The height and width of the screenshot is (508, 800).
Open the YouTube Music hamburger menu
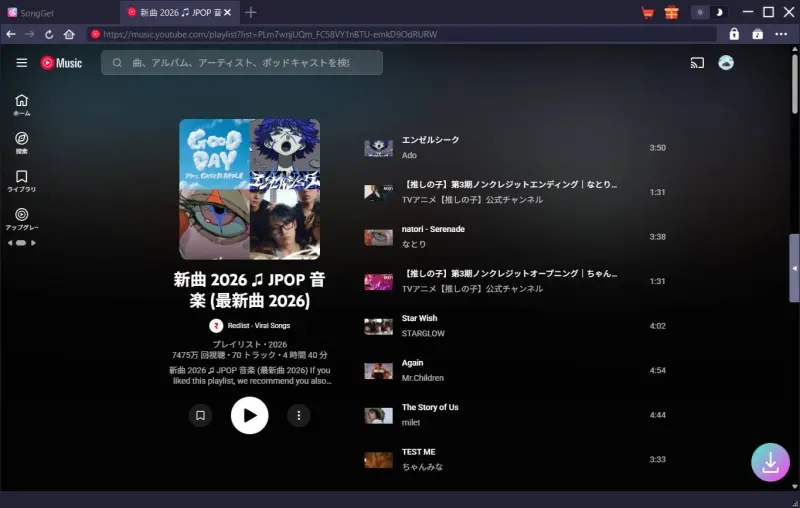coord(21,63)
